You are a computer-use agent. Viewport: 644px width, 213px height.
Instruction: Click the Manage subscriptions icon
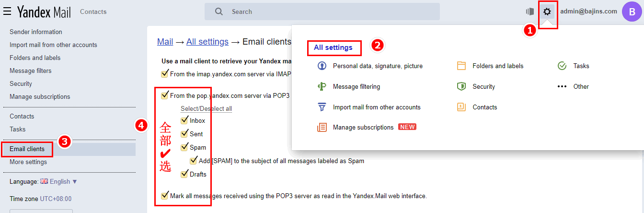(322, 127)
